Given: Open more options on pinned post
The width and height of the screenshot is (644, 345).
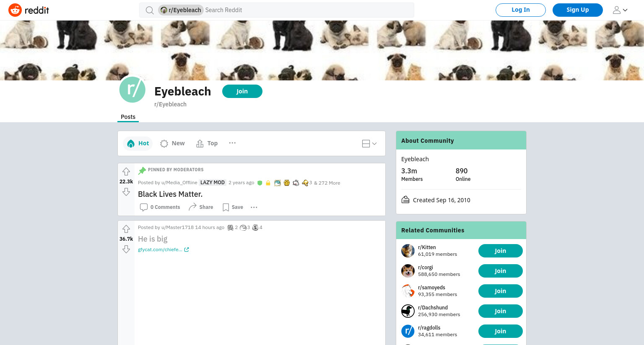Looking at the screenshot, I should [x=254, y=207].
